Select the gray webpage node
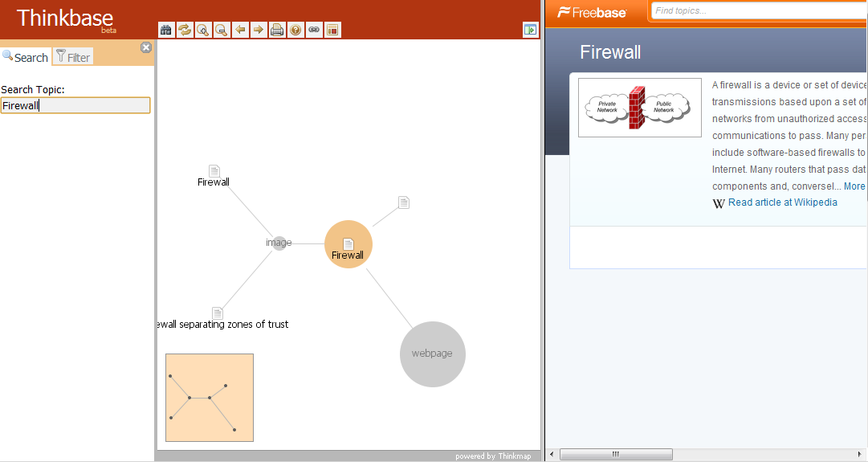The image size is (868, 462). tap(432, 354)
